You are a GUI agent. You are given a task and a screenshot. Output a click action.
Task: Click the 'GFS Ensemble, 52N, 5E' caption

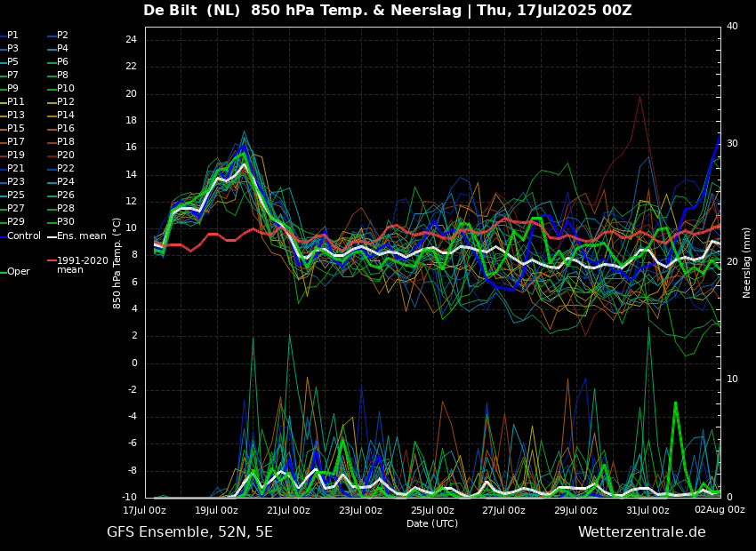[x=189, y=532]
